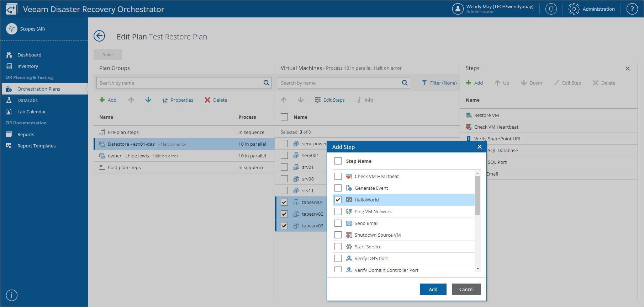The image size is (644, 307).
Task: Uncheck the tapesrv03 VM checkbox
Action: (284, 226)
